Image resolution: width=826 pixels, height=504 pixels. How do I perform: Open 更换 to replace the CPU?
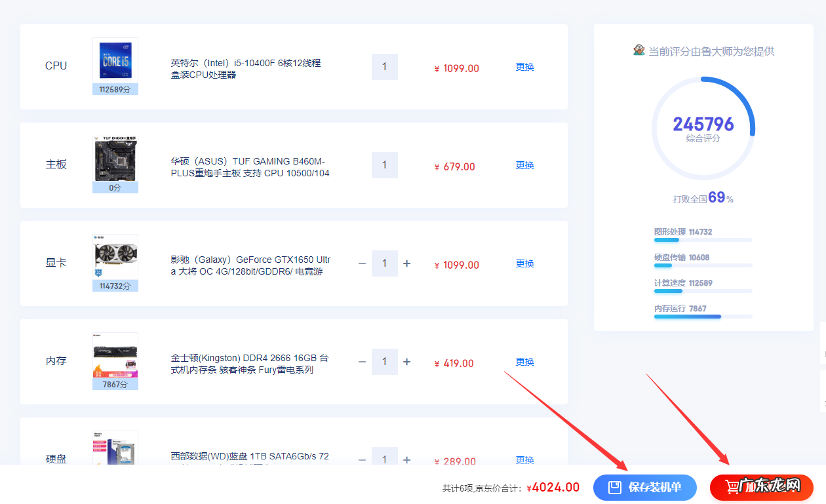coord(524,67)
